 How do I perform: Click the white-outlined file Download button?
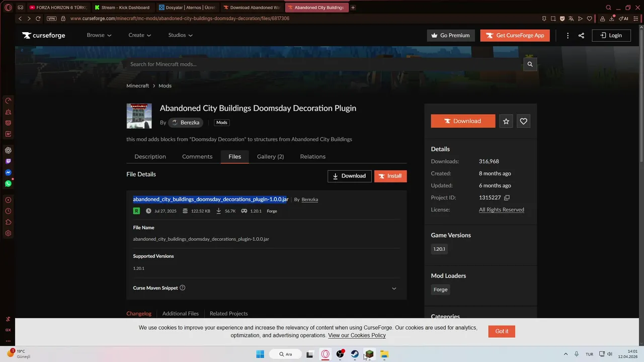pyautogui.click(x=350, y=176)
